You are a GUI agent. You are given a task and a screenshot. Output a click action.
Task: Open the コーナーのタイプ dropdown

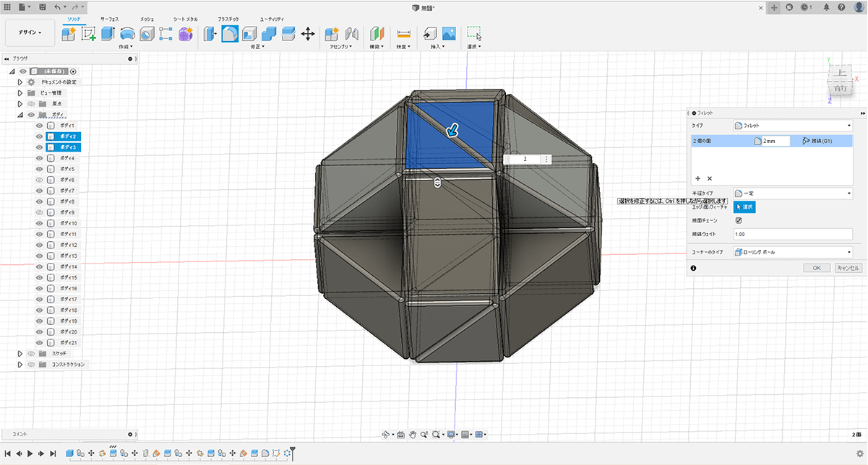coord(793,252)
